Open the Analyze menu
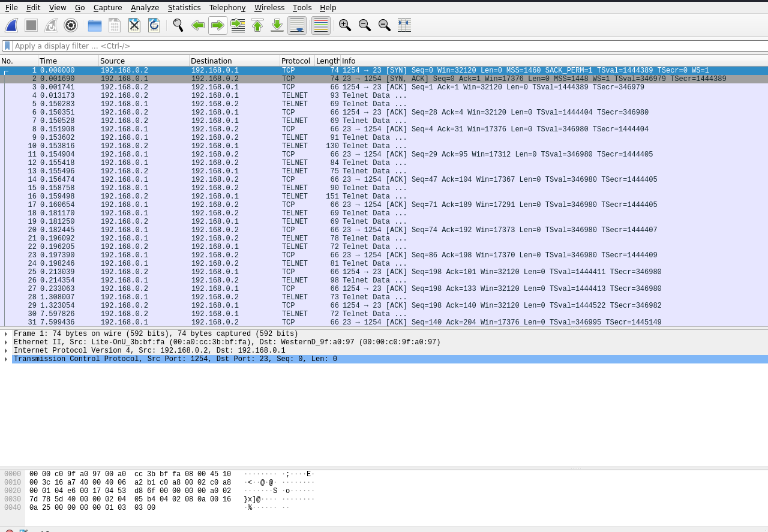 (145, 7)
